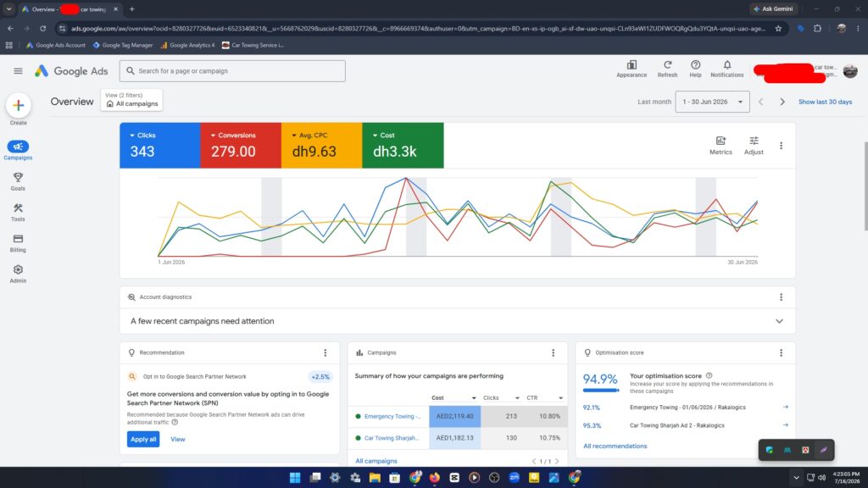Open the Goals sidebar section
Image resolution: width=868 pixels, height=488 pixels.
tap(19, 181)
